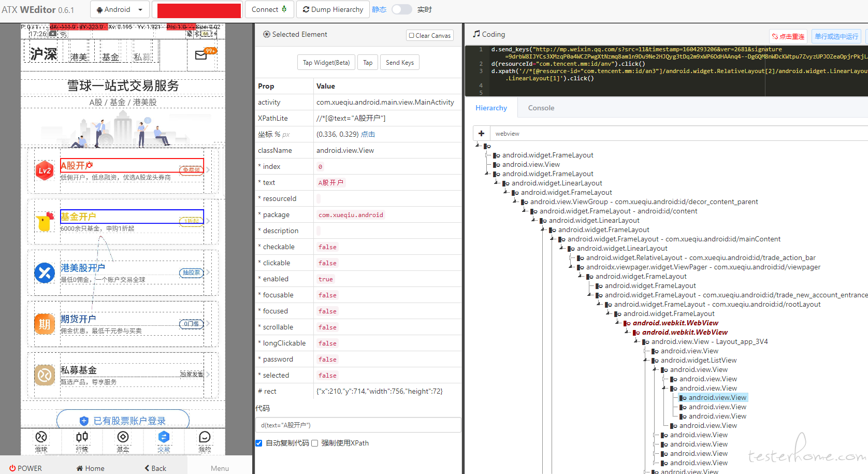Select the 私募 tab in phone screen

pos(142,57)
